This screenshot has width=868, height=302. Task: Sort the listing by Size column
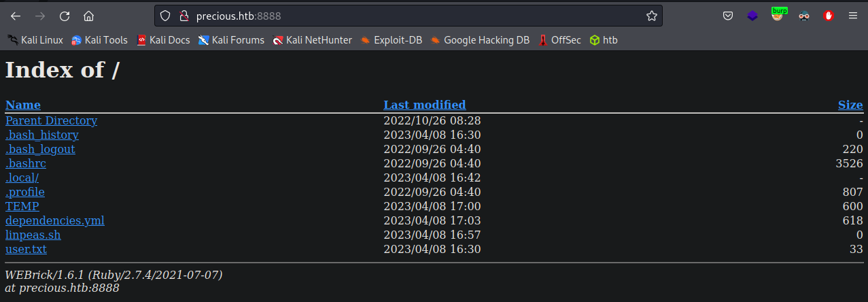pos(850,105)
